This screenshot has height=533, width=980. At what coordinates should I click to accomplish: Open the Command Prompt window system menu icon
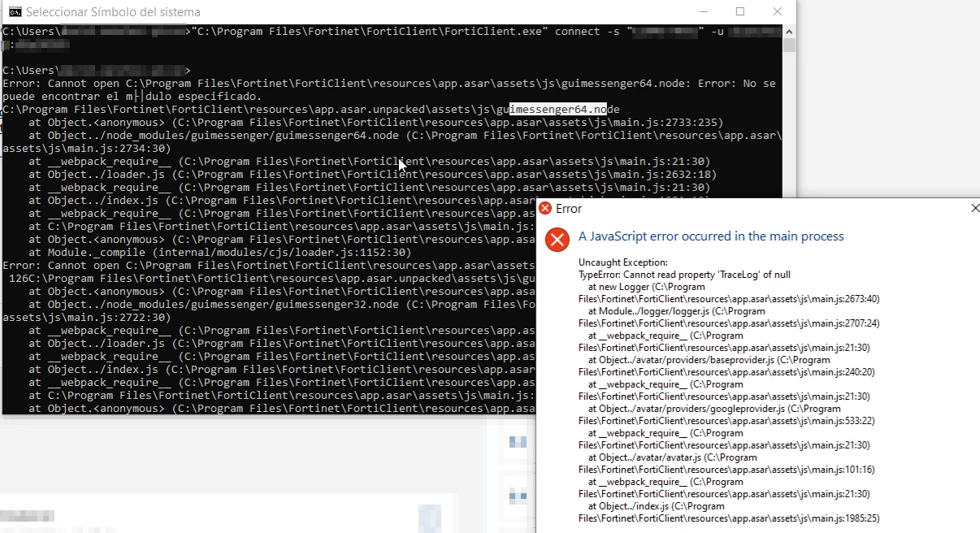coord(15,11)
